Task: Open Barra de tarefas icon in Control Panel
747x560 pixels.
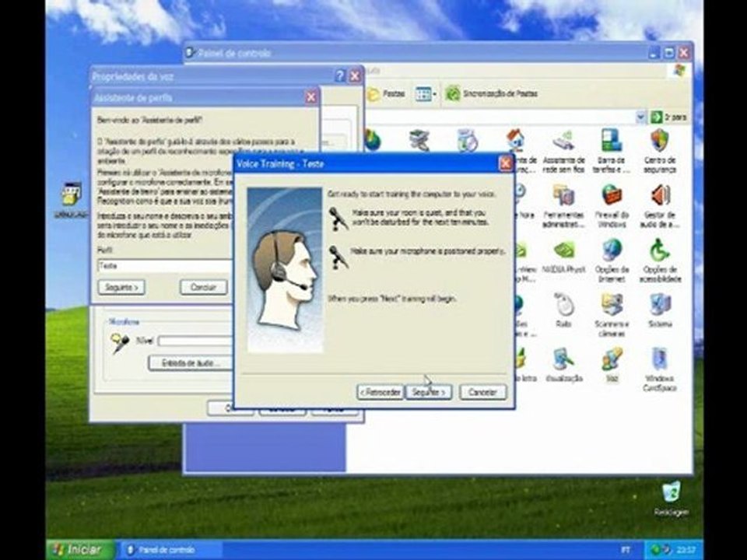Action: pyautogui.click(x=612, y=150)
